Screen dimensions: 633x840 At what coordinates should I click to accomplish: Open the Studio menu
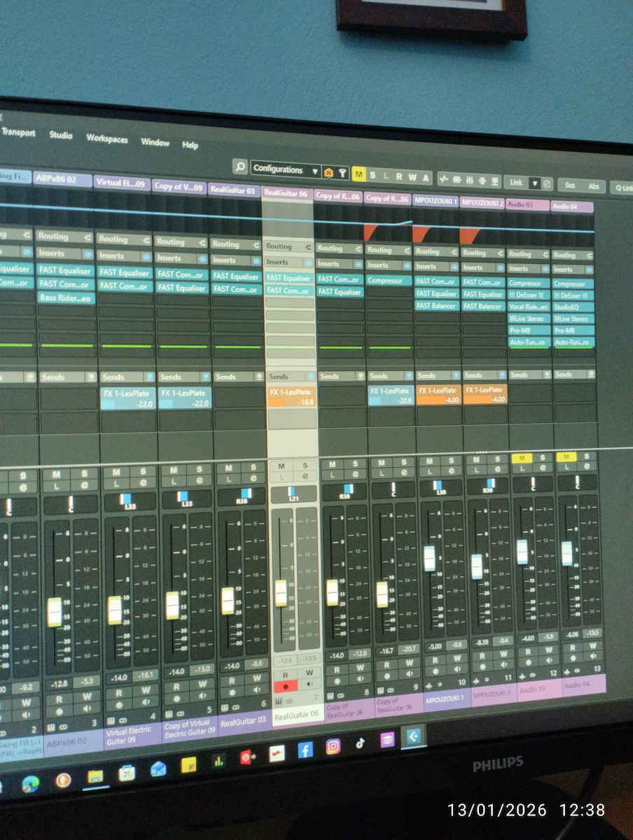point(61,134)
